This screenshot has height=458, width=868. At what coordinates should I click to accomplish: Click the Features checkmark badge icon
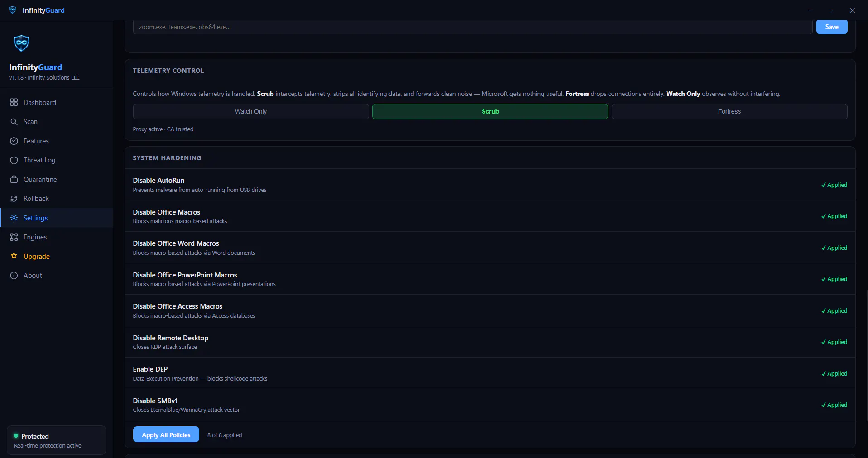[14, 141]
